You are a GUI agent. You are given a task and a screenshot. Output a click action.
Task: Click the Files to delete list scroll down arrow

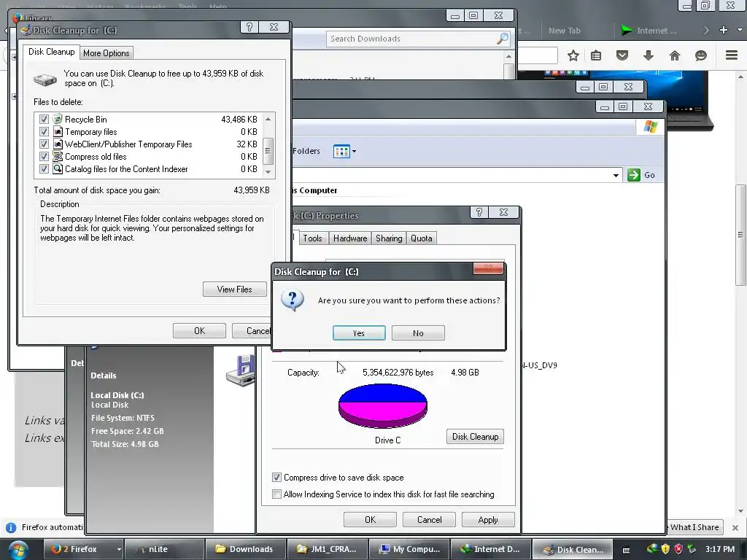point(268,171)
